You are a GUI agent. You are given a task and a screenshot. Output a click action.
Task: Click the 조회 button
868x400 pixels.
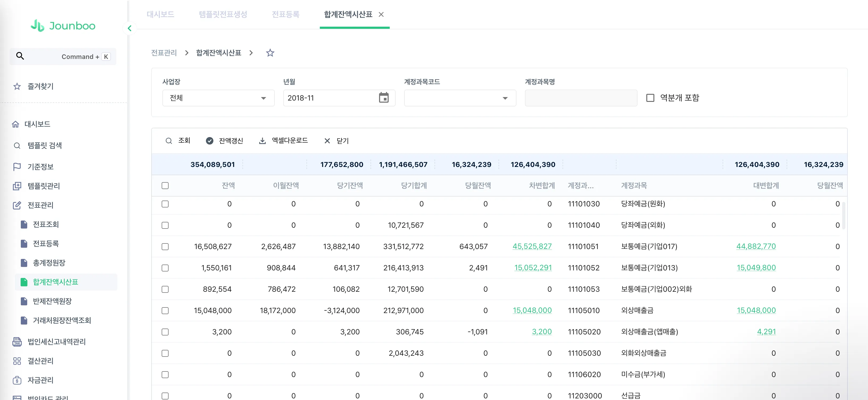pos(178,141)
